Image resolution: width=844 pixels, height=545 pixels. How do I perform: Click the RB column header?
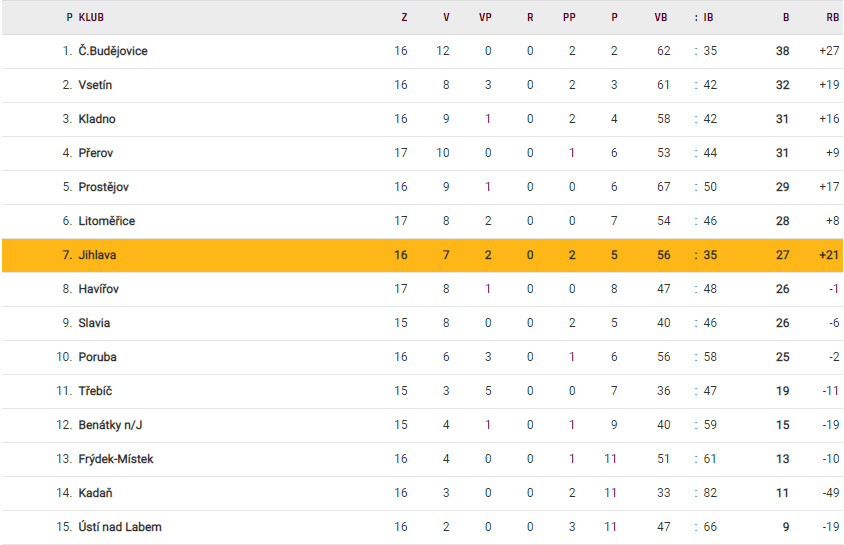[832, 17]
